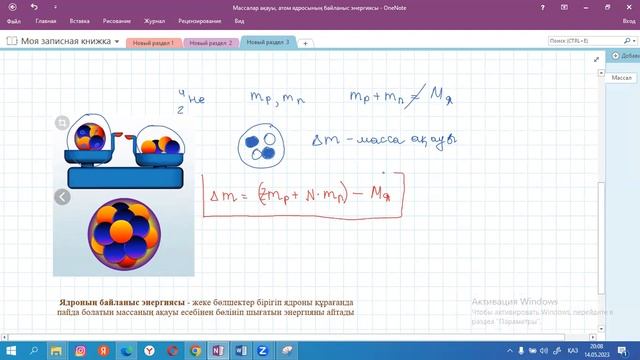Image resolution: width=640 pixels, height=360 pixels.
Task: Expand the Моя записная книжка notebook dropdown
Action: (x=117, y=41)
